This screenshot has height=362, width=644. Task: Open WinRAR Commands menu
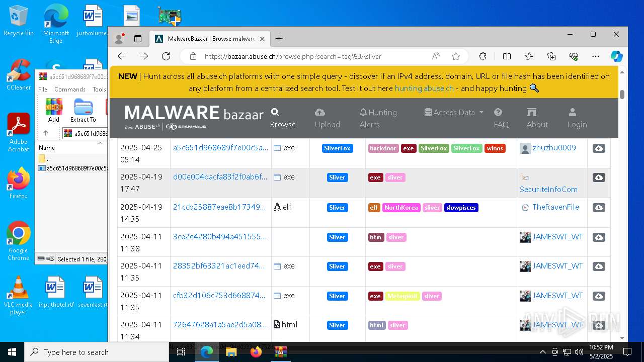pos(70,89)
